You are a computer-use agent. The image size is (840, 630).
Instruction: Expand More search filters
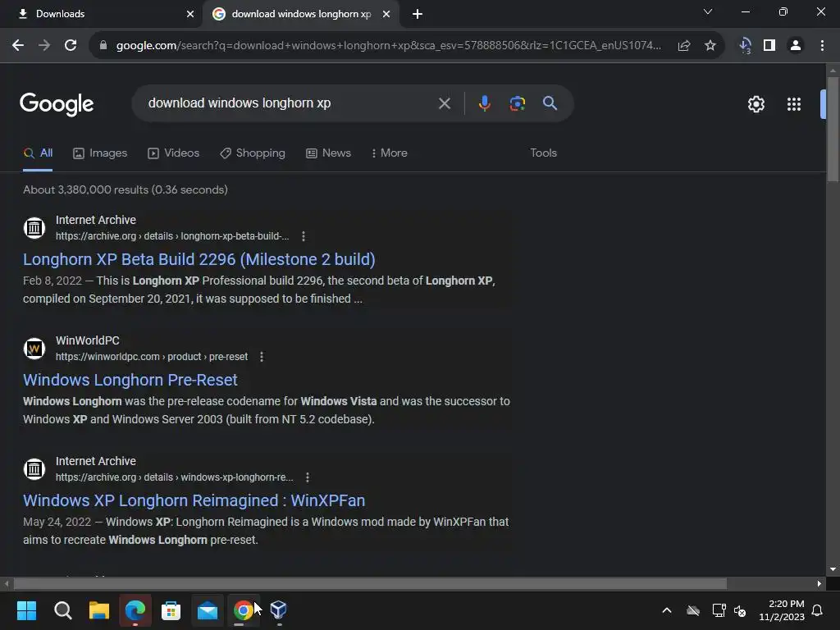coord(390,153)
